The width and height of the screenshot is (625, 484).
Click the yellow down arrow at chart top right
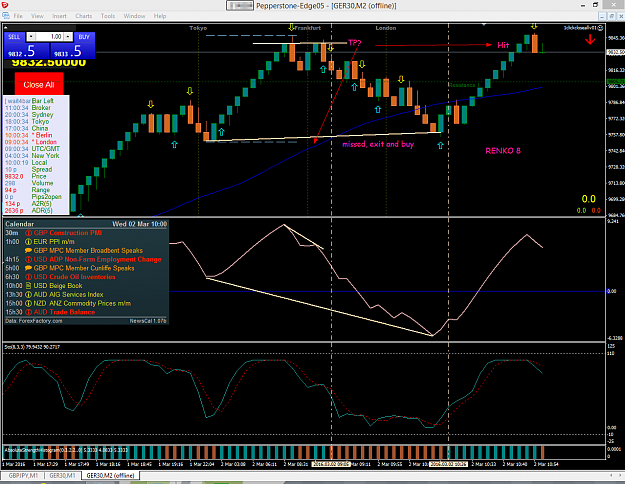[x=534, y=26]
